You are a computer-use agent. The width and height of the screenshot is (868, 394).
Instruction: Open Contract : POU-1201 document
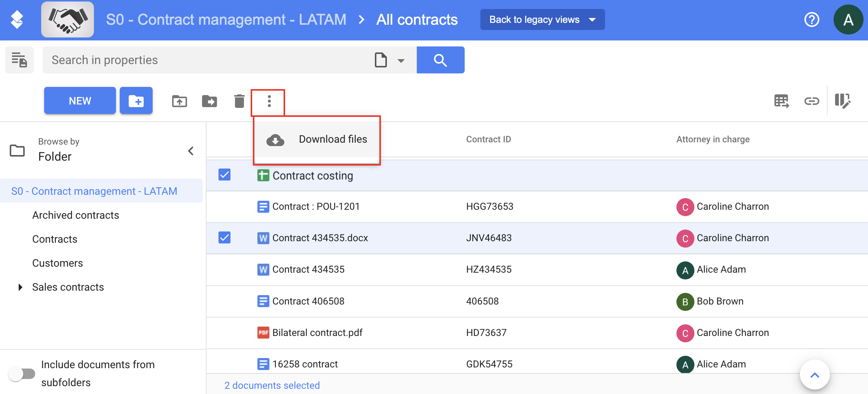(x=316, y=206)
